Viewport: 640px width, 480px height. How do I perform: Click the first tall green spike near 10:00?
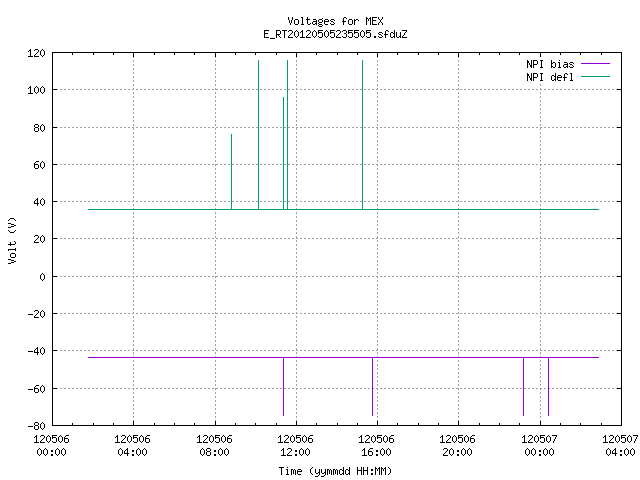click(x=258, y=135)
